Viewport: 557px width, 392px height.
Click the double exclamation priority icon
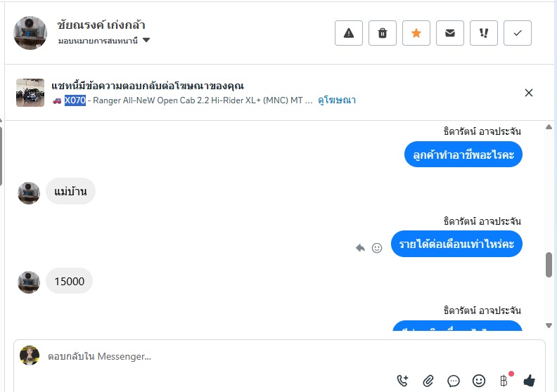484,33
